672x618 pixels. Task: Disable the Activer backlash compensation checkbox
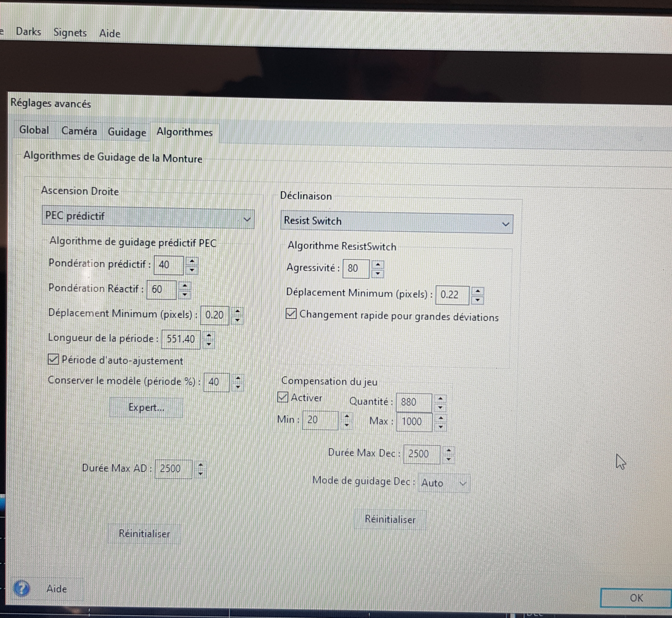click(x=283, y=397)
